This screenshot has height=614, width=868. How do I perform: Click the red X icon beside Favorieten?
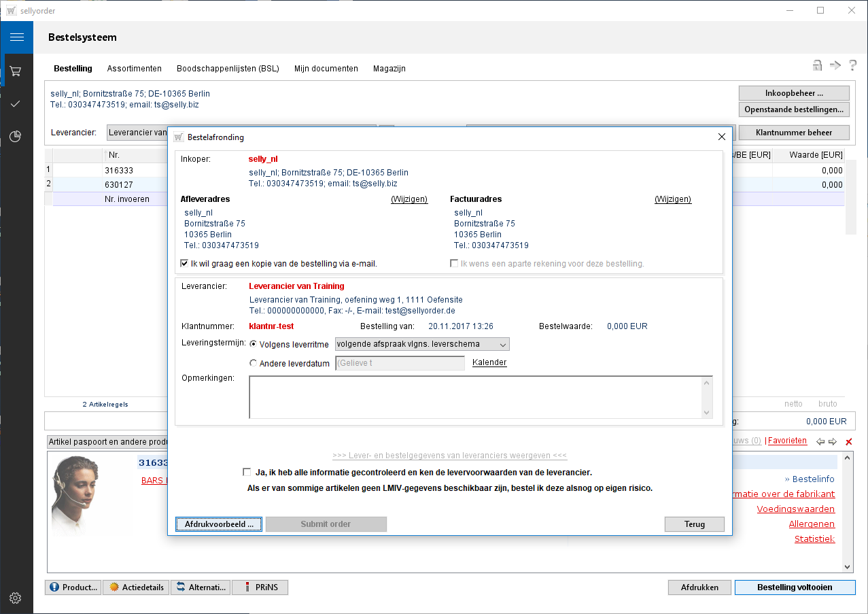[x=848, y=442]
